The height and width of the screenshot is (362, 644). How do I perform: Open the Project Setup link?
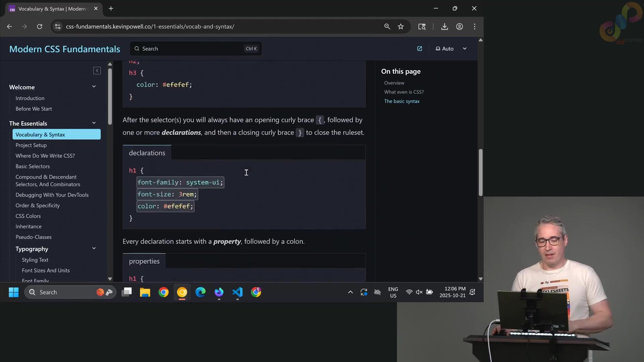(x=31, y=145)
